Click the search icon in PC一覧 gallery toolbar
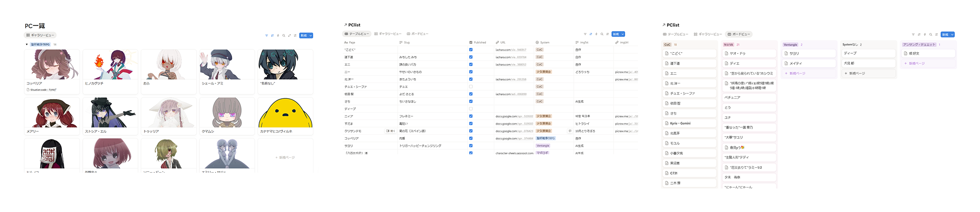This screenshot has width=980, height=212. click(x=284, y=35)
